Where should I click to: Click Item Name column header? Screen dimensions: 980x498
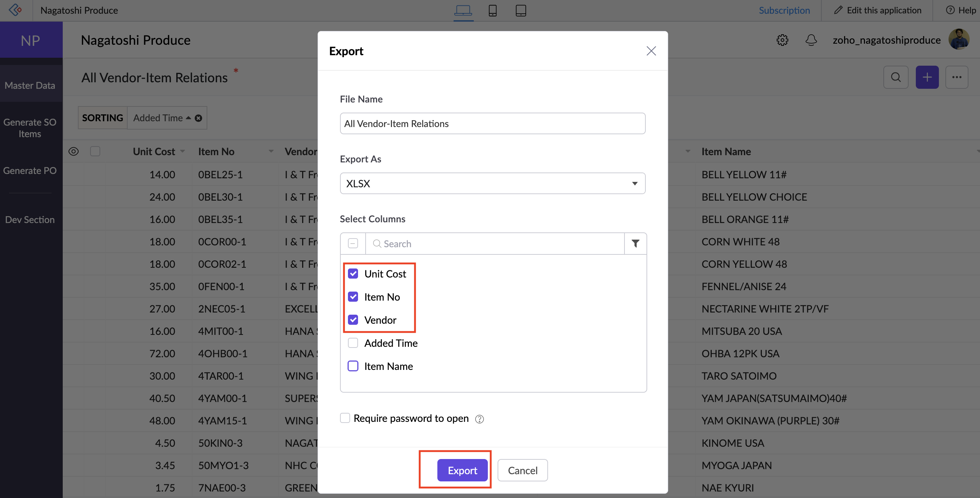point(726,152)
